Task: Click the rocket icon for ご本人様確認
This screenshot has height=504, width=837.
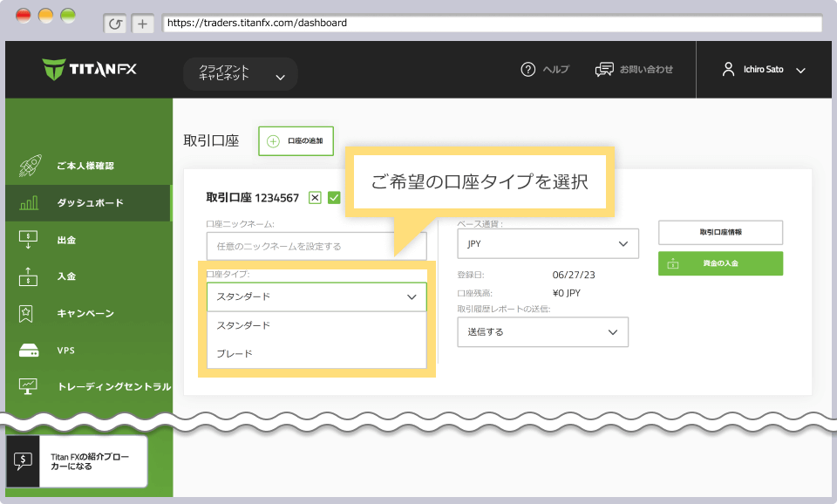Action: coord(30,166)
